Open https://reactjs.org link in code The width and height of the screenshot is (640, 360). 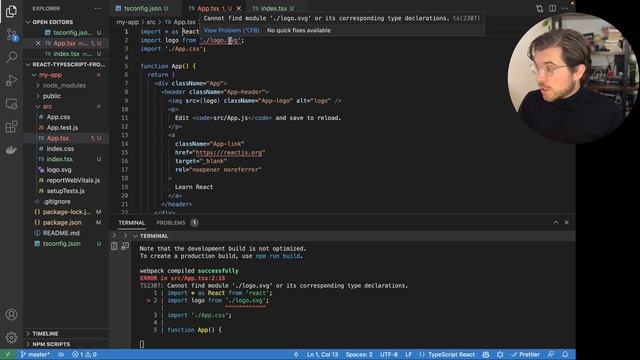pos(229,152)
